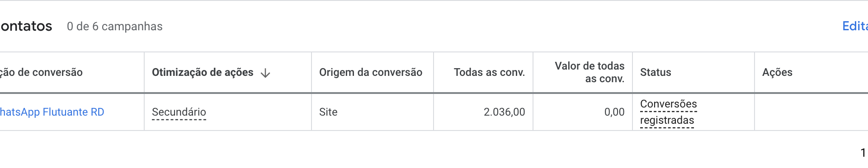This screenshot has width=868, height=168.
Task: Click the Editar link
Action: 855,26
